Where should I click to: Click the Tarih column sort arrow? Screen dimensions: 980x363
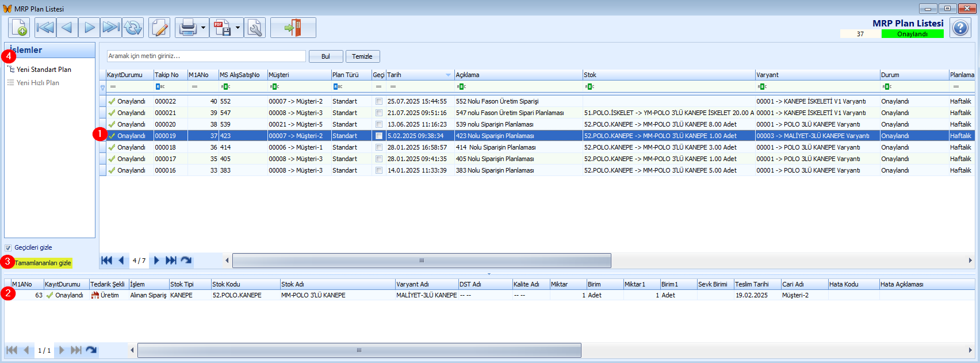pos(448,75)
